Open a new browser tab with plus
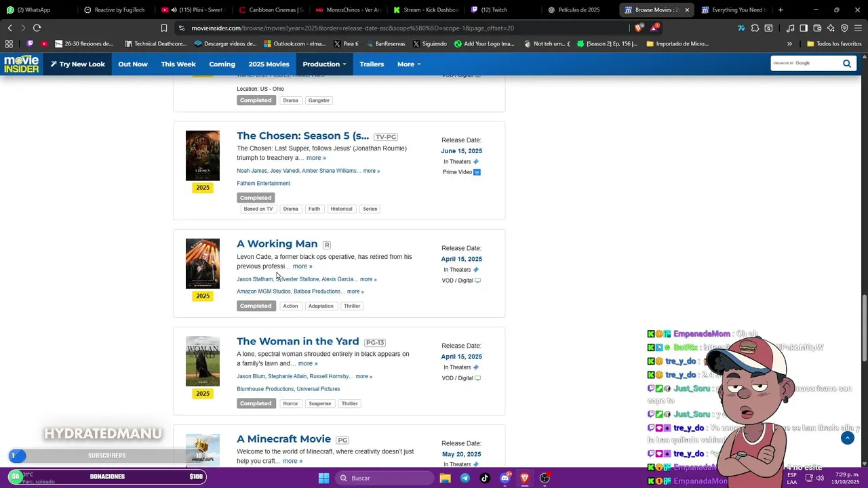 coord(781,10)
